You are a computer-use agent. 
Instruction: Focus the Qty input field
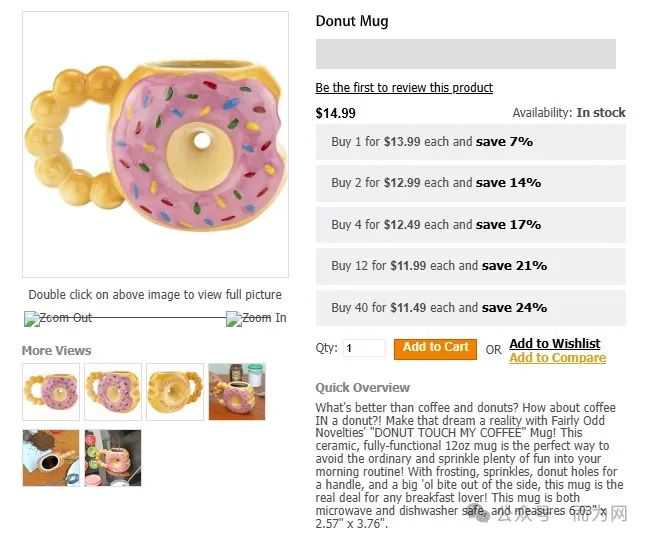[364, 348]
